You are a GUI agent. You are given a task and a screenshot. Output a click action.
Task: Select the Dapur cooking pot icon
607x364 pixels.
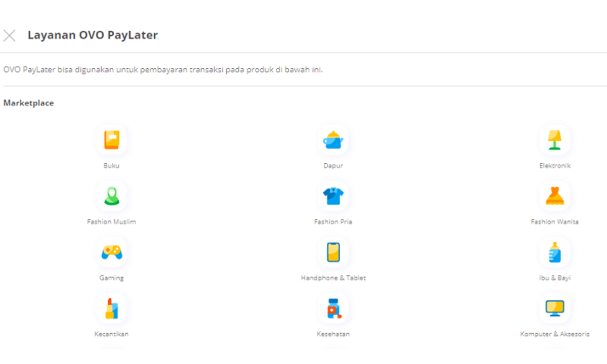[x=333, y=140]
